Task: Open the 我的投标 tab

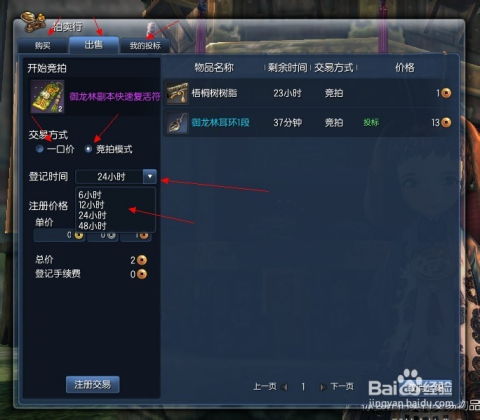Action: (145, 46)
